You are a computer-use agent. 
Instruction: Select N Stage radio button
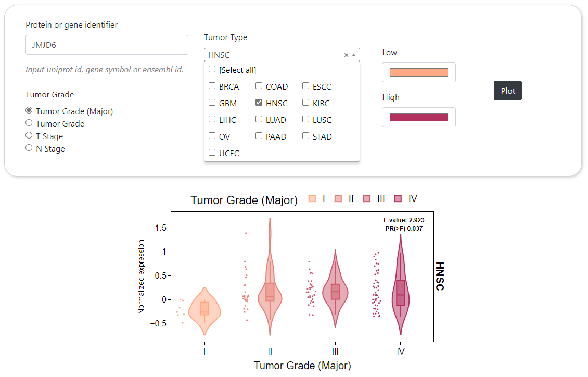pos(29,148)
